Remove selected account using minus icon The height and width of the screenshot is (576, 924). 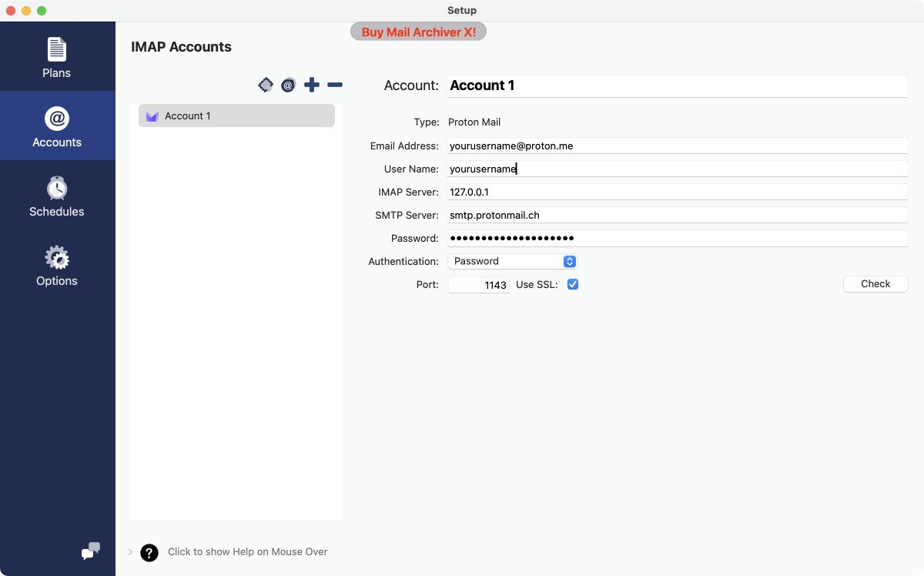click(334, 85)
